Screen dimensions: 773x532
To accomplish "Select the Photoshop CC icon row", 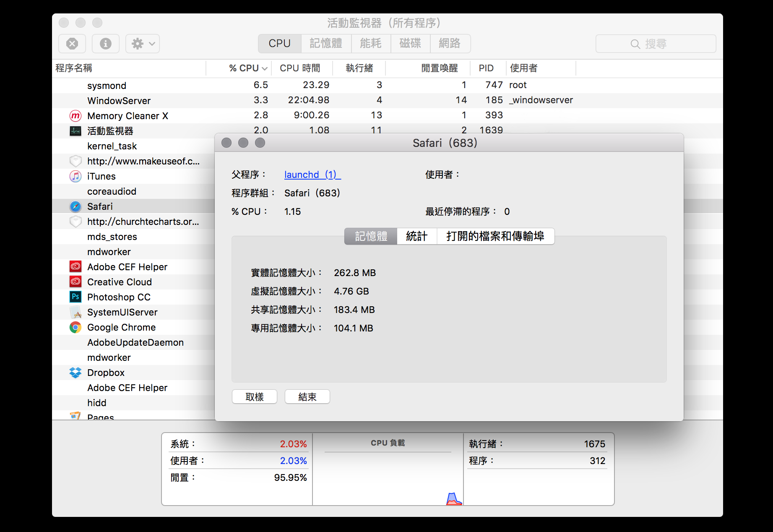I will coord(75,297).
